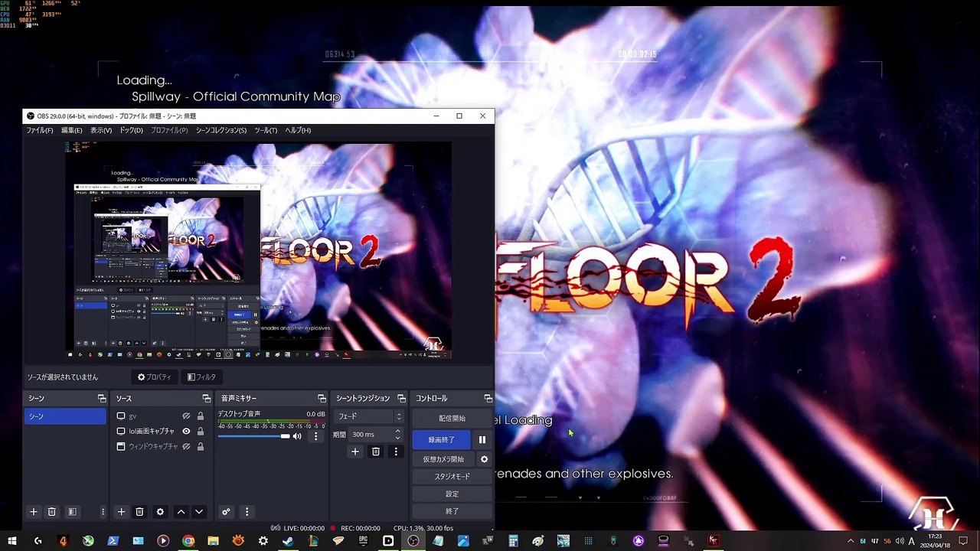Stop recording with the 録画終了 button
Viewport: 980px width, 551px height.
click(441, 440)
